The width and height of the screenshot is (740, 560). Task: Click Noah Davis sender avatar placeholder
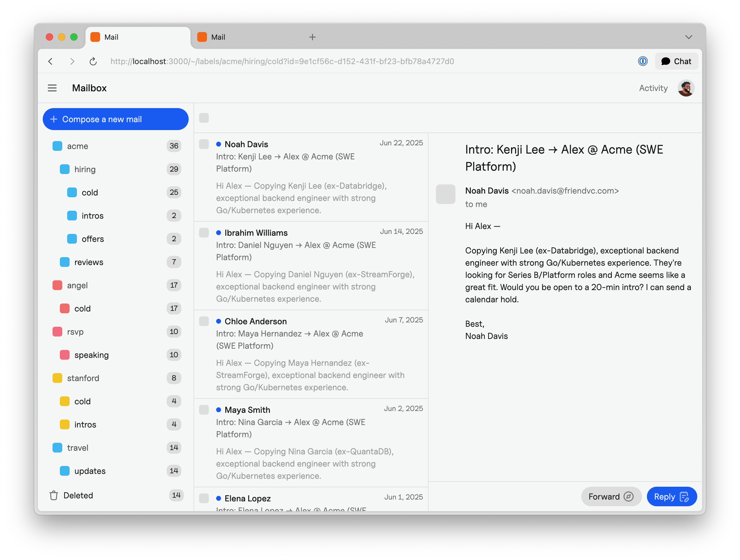[x=445, y=194]
